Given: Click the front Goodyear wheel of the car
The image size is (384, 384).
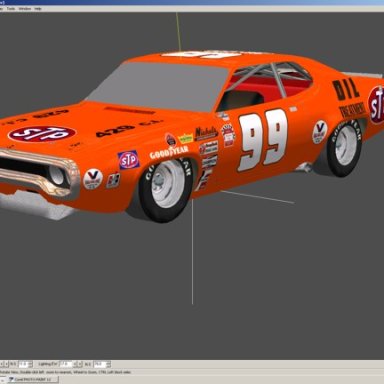Looking at the screenshot, I should point(166,189).
